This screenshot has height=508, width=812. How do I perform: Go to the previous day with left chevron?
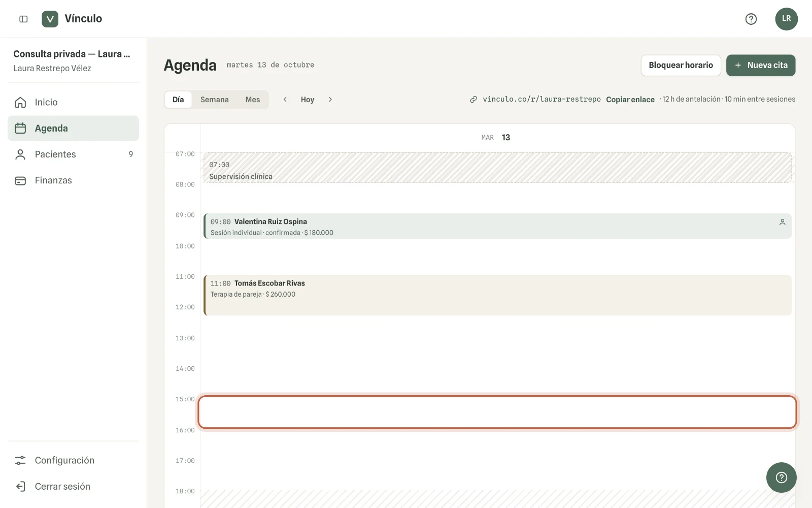285,100
